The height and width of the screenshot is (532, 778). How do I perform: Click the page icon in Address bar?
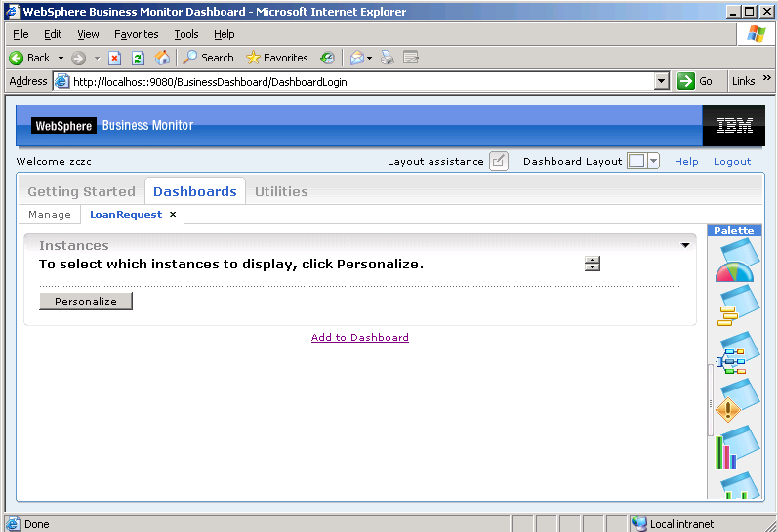[x=61, y=81]
